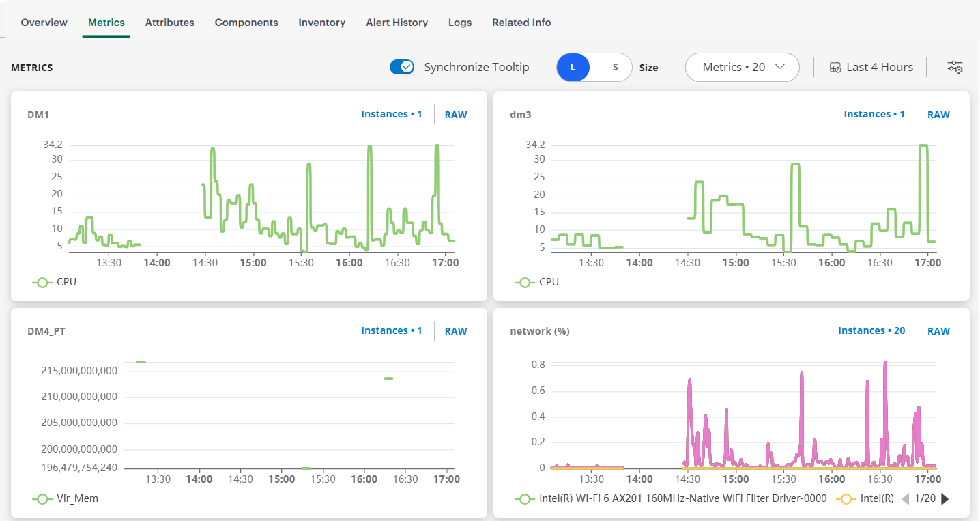Image resolution: width=980 pixels, height=521 pixels.
Task: Click the 196,479,754,240 axis value
Action: pos(79,468)
